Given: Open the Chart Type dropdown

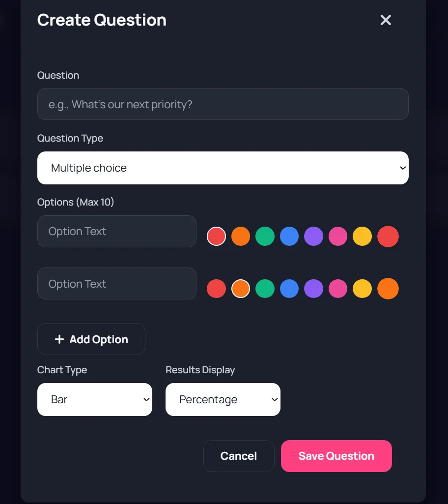Looking at the screenshot, I should pos(94,399).
